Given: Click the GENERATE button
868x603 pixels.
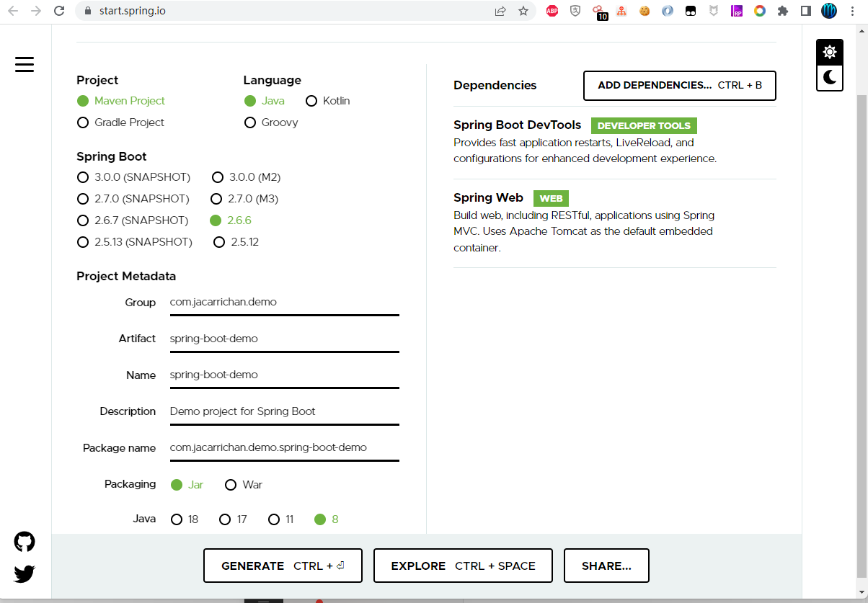Looking at the screenshot, I should [283, 566].
